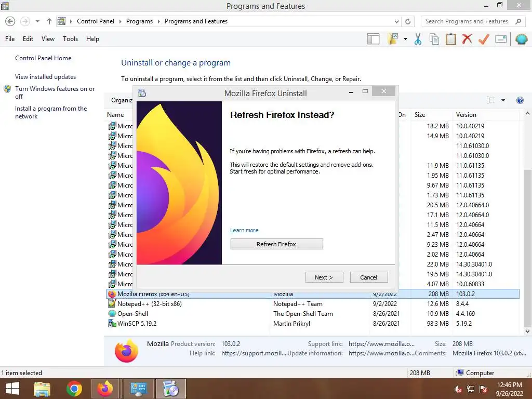Click the Refresh Firefox button
This screenshot has width=532, height=399.
pyautogui.click(x=276, y=244)
